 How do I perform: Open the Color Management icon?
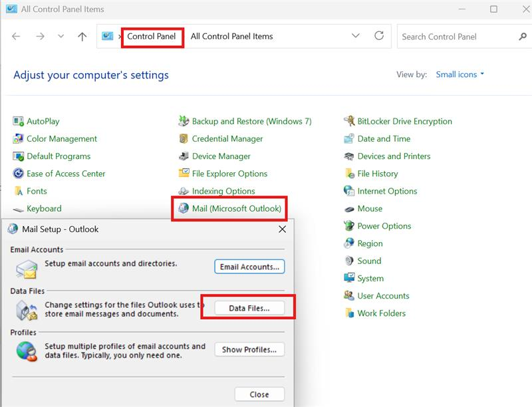tap(18, 139)
